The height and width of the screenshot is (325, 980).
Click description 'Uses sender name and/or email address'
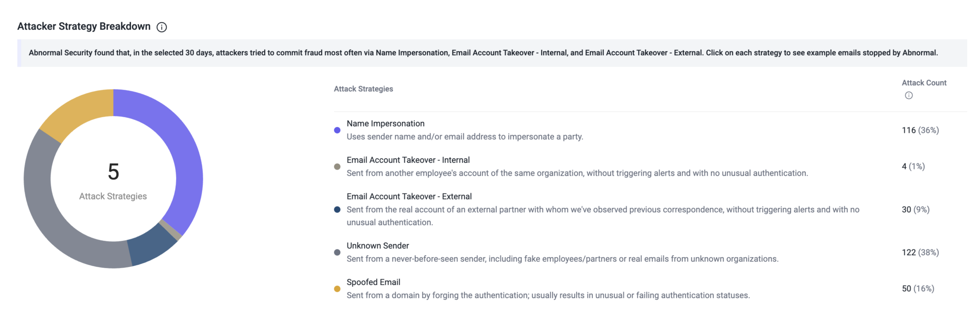465,137
